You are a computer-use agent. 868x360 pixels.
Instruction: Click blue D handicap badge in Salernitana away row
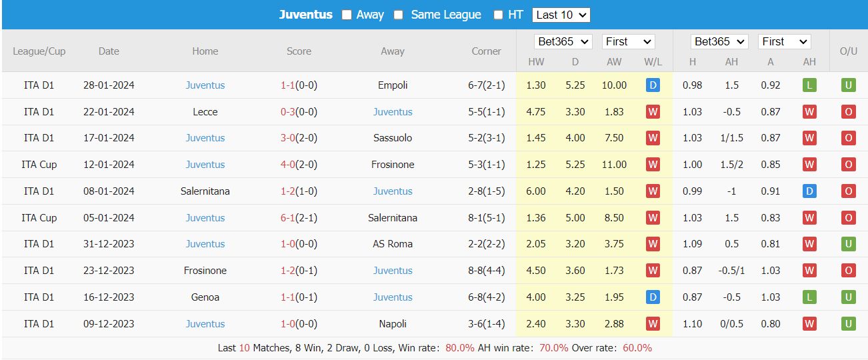(809, 191)
